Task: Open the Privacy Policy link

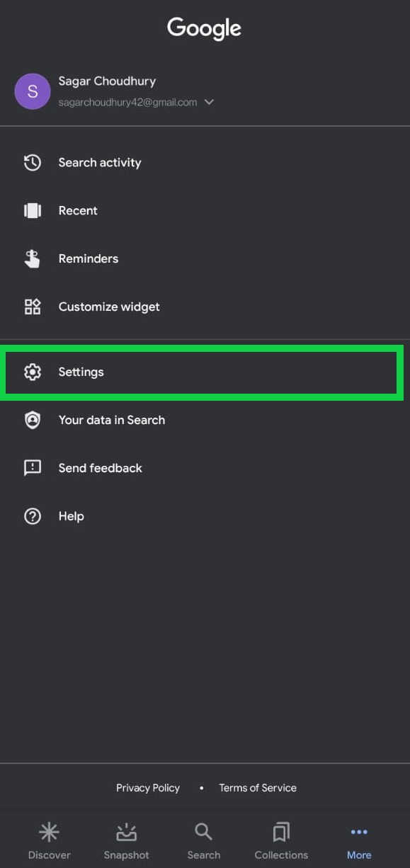Action: tap(148, 788)
